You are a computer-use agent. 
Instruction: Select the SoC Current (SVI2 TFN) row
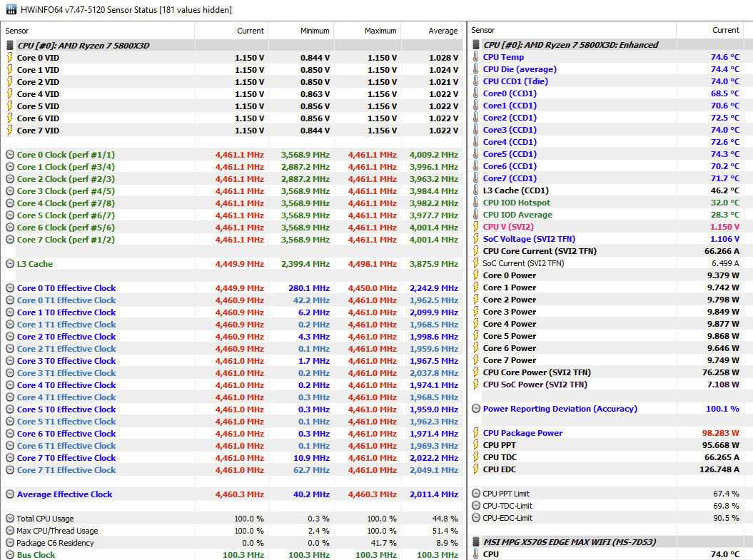[x=610, y=263]
